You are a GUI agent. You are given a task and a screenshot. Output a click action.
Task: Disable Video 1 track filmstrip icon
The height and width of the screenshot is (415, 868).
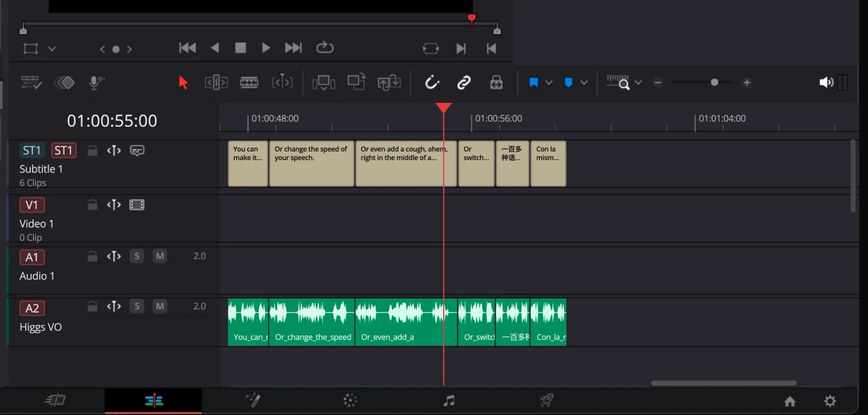tap(137, 205)
